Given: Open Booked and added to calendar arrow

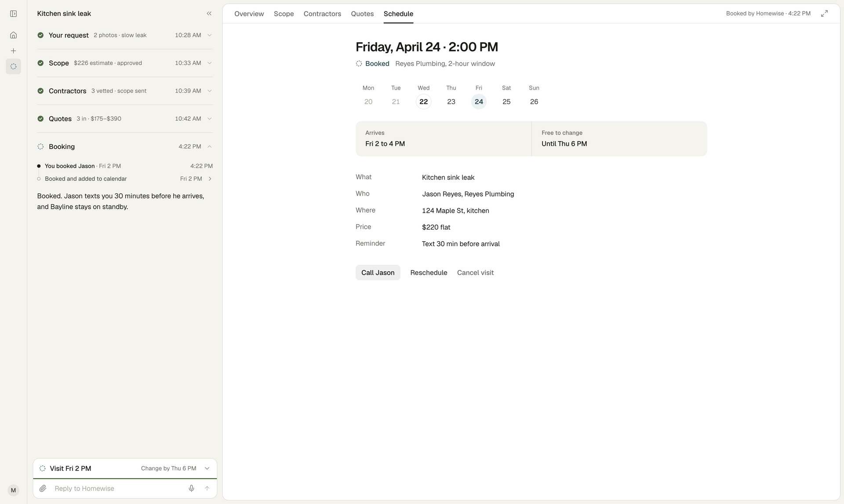Looking at the screenshot, I should [210, 179].
